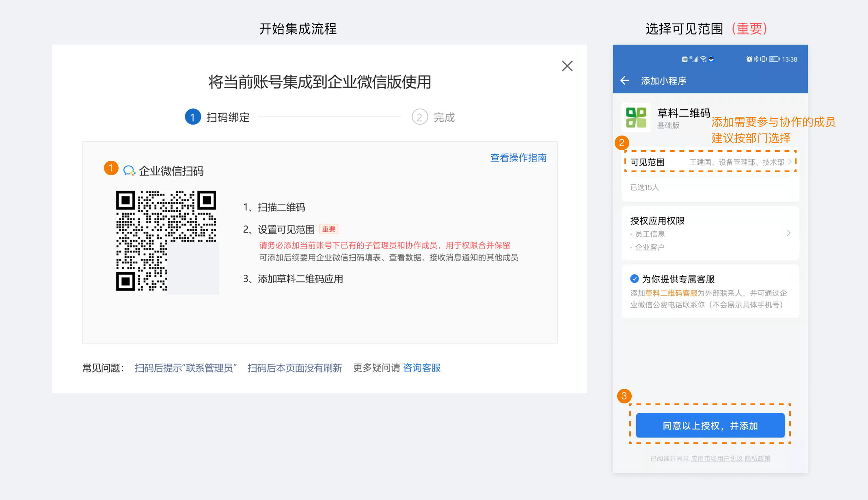Click the 同意以上授权，并添加 button
Screen dimensions: 868x500
pos(710,425)
